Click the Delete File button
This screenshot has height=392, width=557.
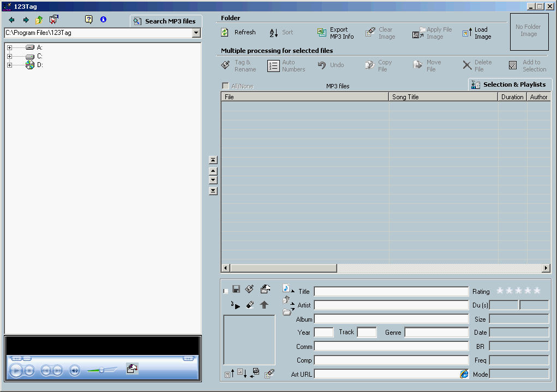477,65
